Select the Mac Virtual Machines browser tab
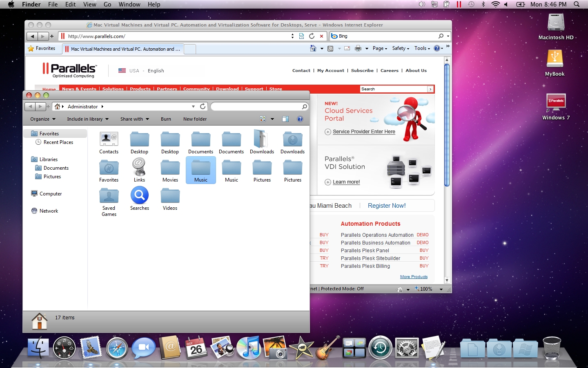Viewport: 588px width, 368px height. point(122,49)
